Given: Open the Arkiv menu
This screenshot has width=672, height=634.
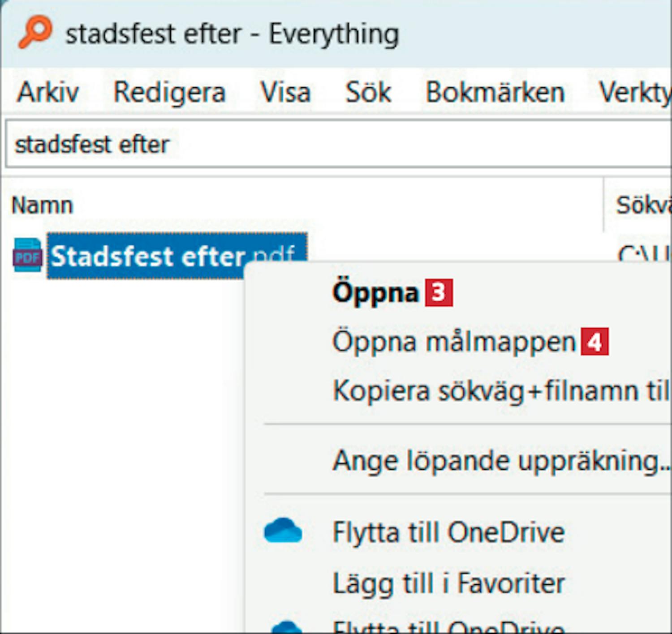Looking at the screenshot, I should [x=48, y=92].
